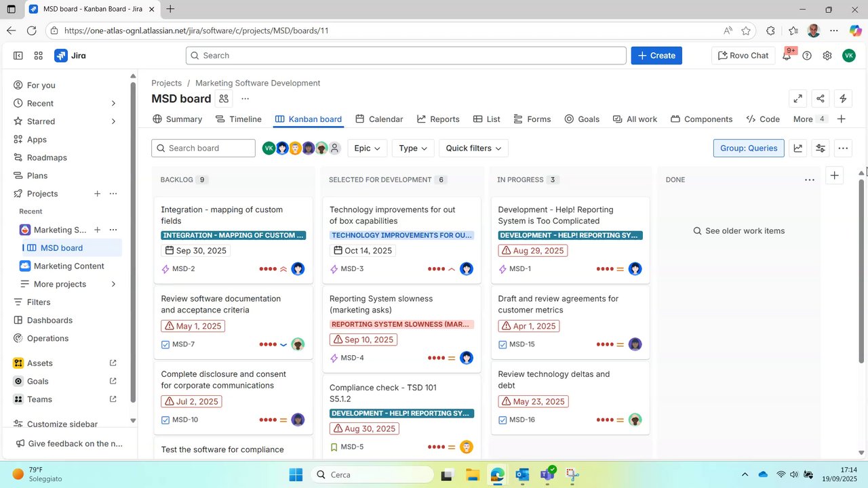Switch to the Calendar tab
The width and height of the screenshot is (868, 488).
point(379,119)
